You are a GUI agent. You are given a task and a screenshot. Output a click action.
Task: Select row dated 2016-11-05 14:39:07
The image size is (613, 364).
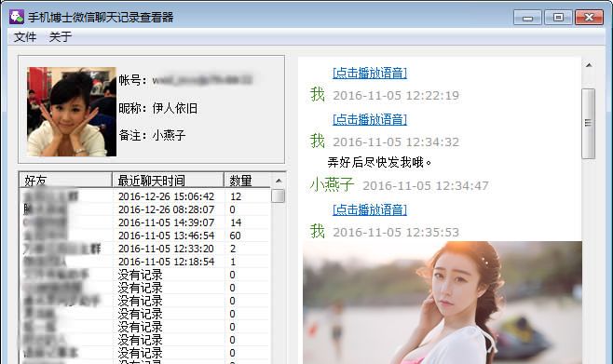144,222
